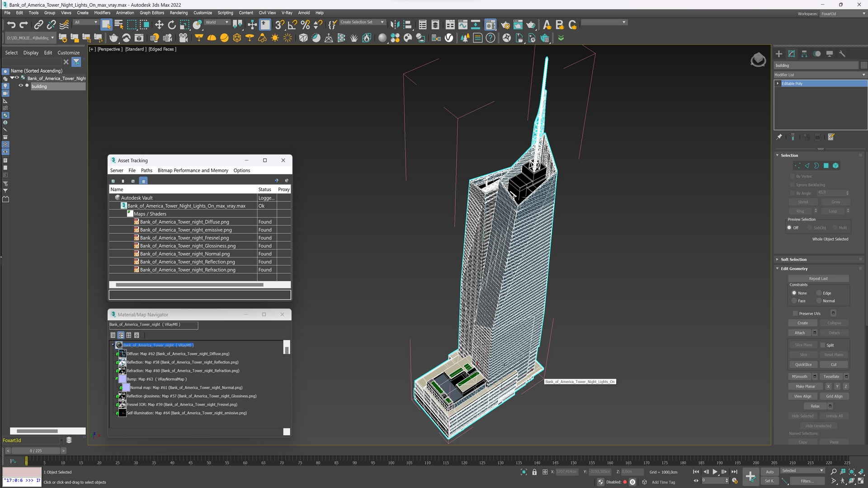868x488 pixels.
Task: Open the World reference coordinate dropdown
Action: pos(217,22)
